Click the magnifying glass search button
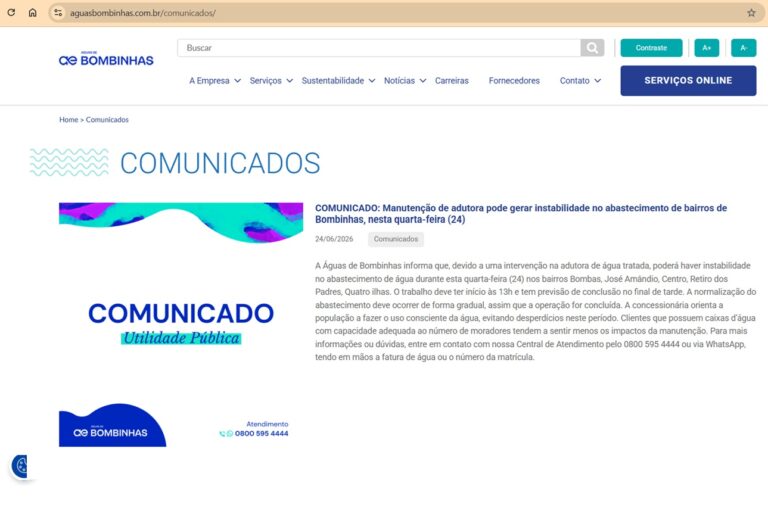Image resolution: width=768 pixels, height=508 pixels. [592, 48]
